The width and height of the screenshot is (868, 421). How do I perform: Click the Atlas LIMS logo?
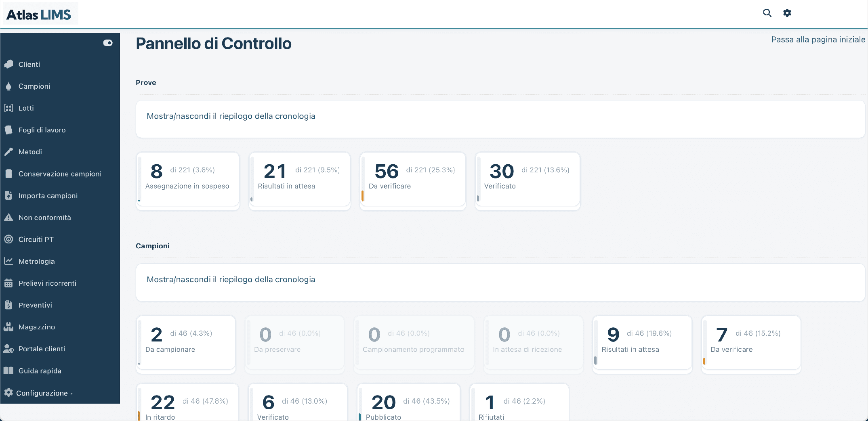(39, 15)
